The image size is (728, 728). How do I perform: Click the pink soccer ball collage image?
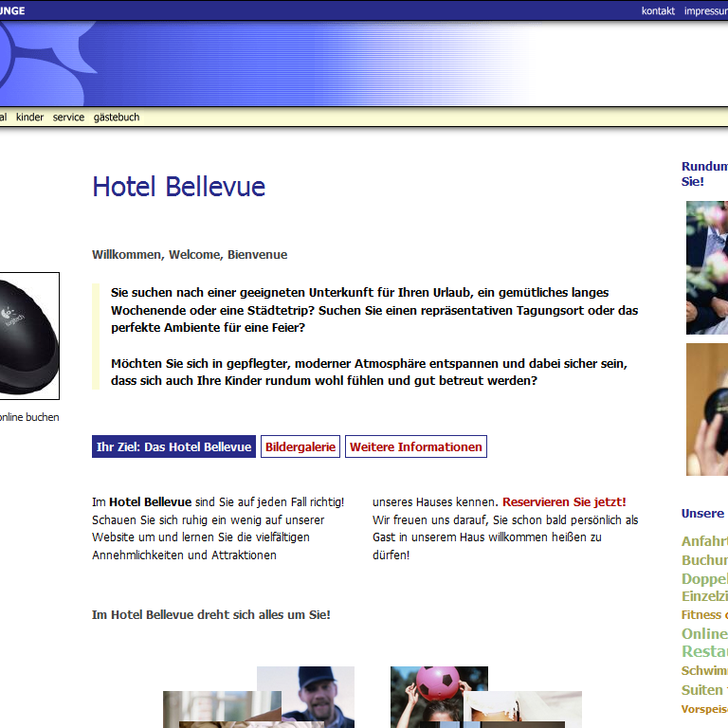point(439,683)
